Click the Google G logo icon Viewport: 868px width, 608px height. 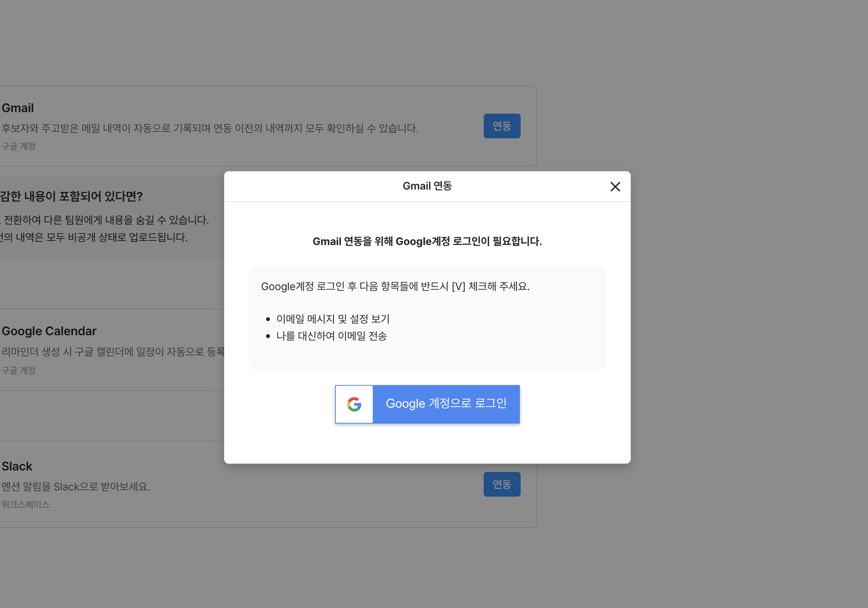click(x=354, y=404)
